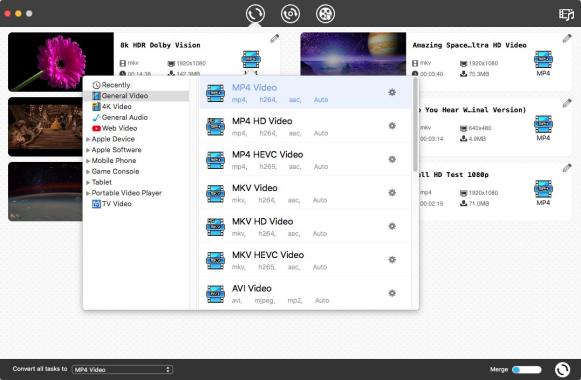Select the General Video category
The width and height of the screenshot is (581, 380).
[136, 96]
